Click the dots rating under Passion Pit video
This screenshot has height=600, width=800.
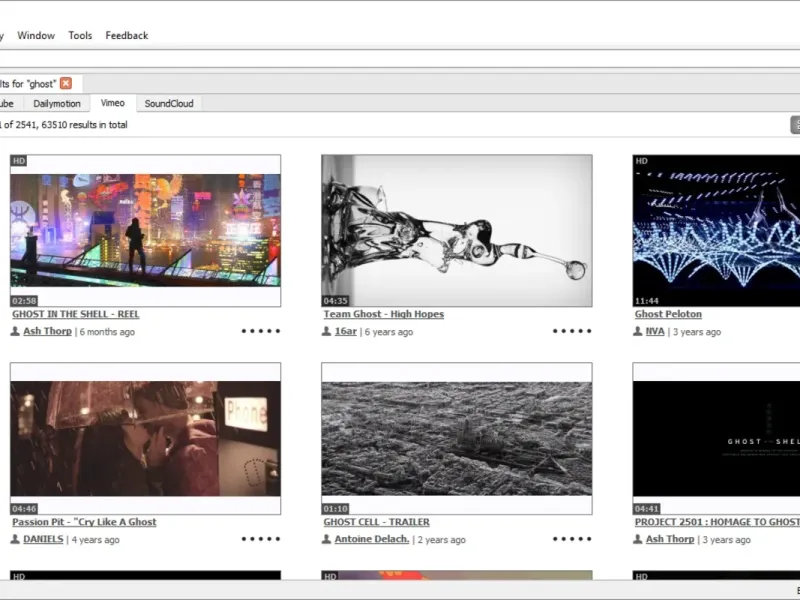click(261, 539)
